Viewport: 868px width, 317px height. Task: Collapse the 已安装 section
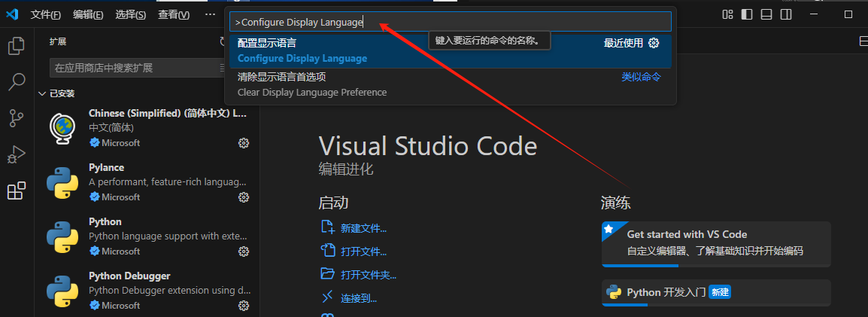pos(43,93)
